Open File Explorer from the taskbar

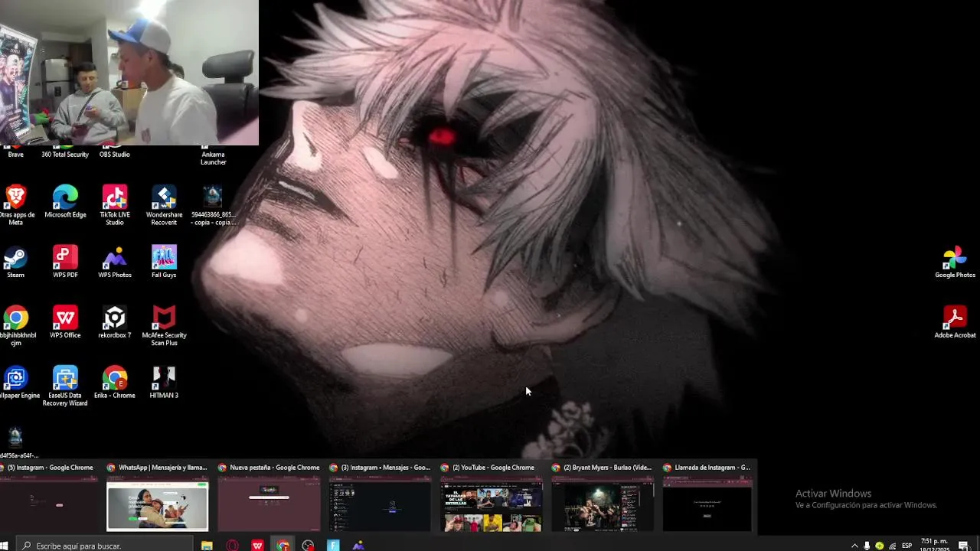pyautogui.click(x=207, y=546)
